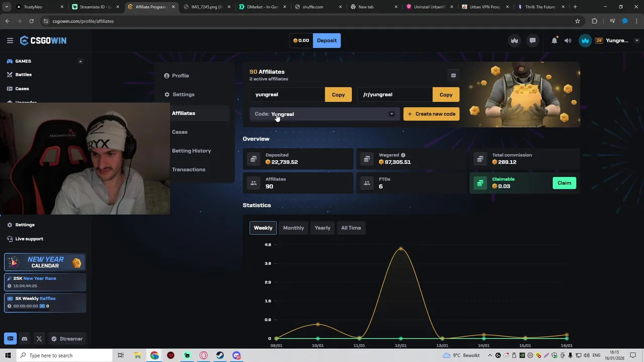Open the notifications bell
Image resolution: width=644 pixels, height=362 pixels.
(x=554, y=41)
